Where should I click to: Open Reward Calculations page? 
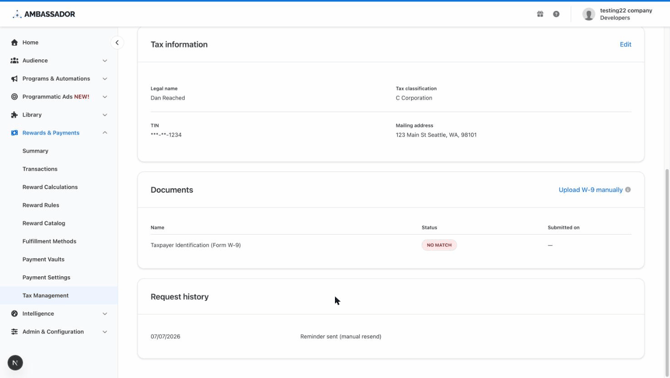pos(50,187)
